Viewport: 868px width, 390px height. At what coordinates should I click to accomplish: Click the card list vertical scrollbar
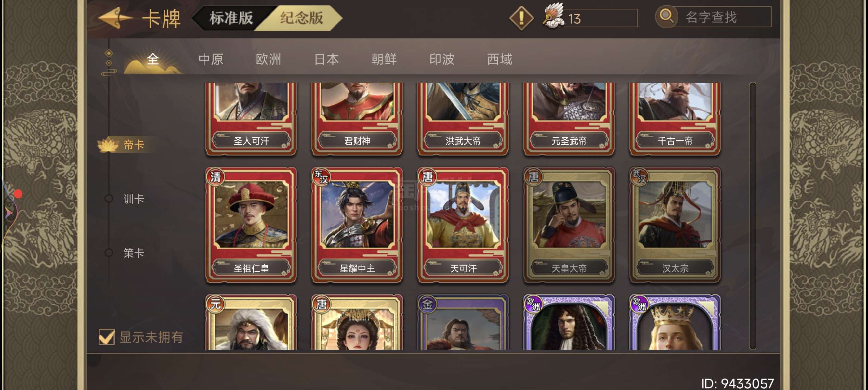pyautogui.click(x=753, y=215)
